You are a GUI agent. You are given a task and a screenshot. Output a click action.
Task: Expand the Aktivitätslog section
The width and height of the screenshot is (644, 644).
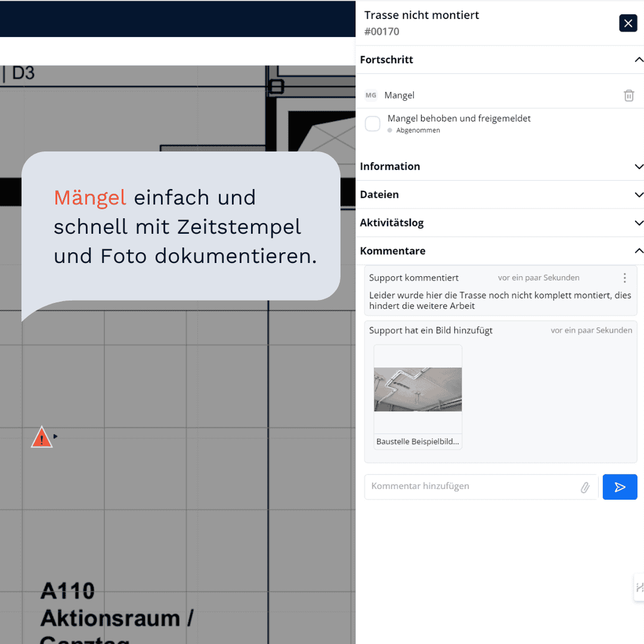coord(639,222)
